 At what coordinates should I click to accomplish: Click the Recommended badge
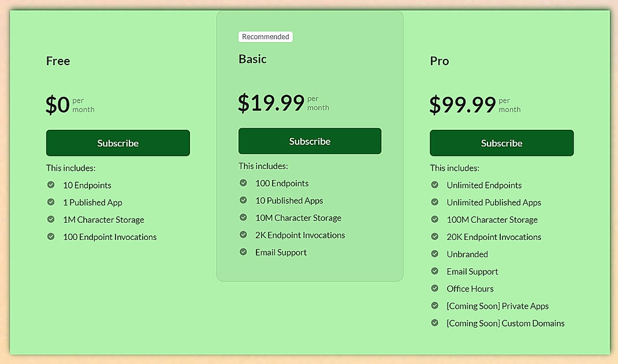(x=265, y=36)
